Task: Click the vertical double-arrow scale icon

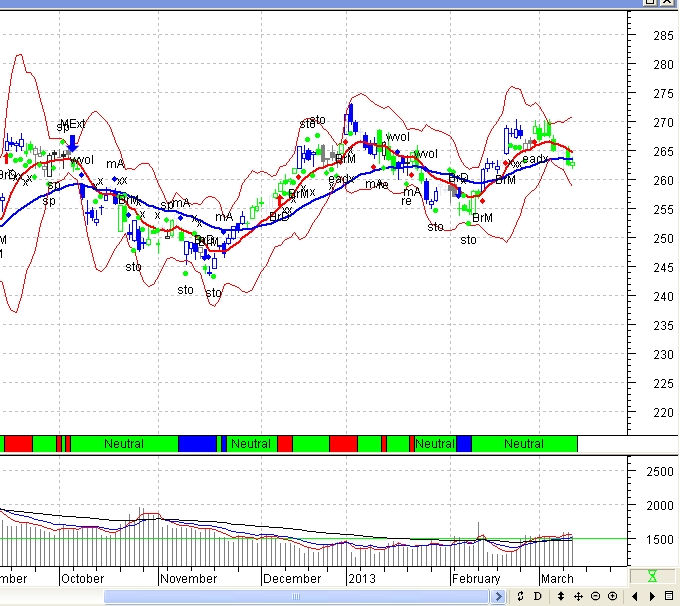Action: tap(561, 597)
